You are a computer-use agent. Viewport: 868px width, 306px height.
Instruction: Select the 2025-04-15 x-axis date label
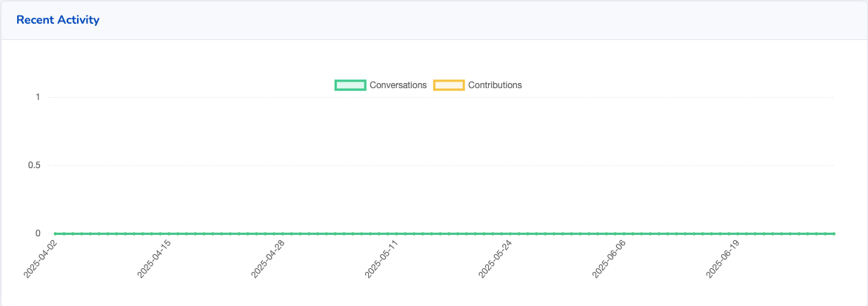(155, 259)
